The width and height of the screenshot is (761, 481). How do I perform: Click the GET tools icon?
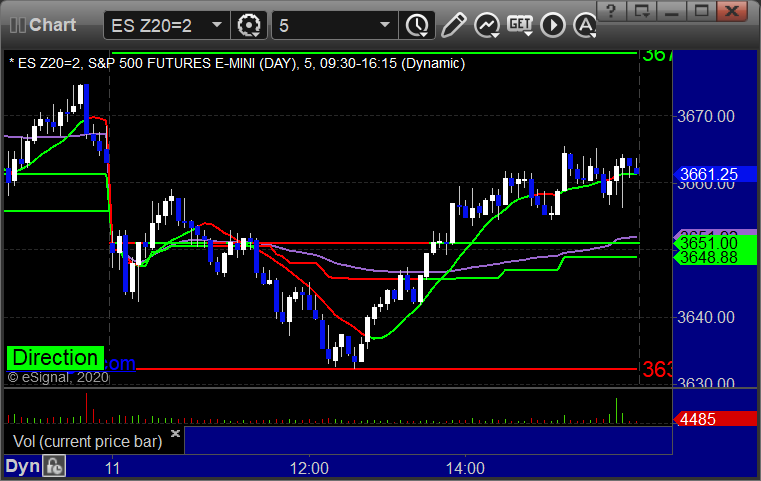(520, 25)
